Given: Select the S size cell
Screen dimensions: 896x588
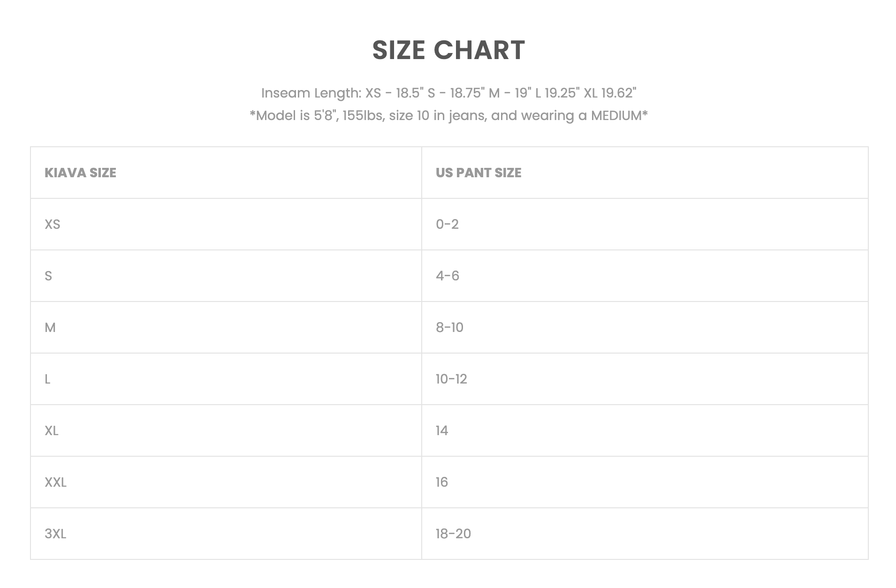Looking at the screenshot, I should tap(48, 276).
